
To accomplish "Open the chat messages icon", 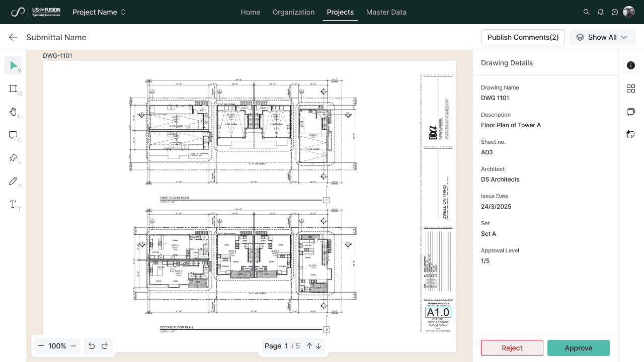I will coord(614,12).
